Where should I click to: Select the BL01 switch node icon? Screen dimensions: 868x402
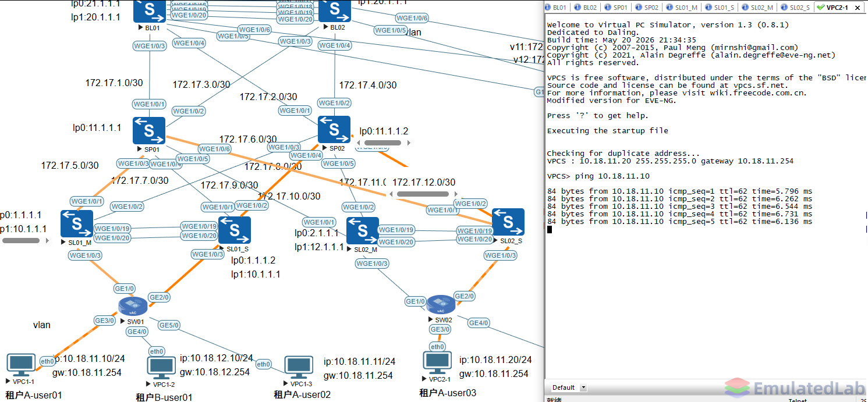coord(150,10)
